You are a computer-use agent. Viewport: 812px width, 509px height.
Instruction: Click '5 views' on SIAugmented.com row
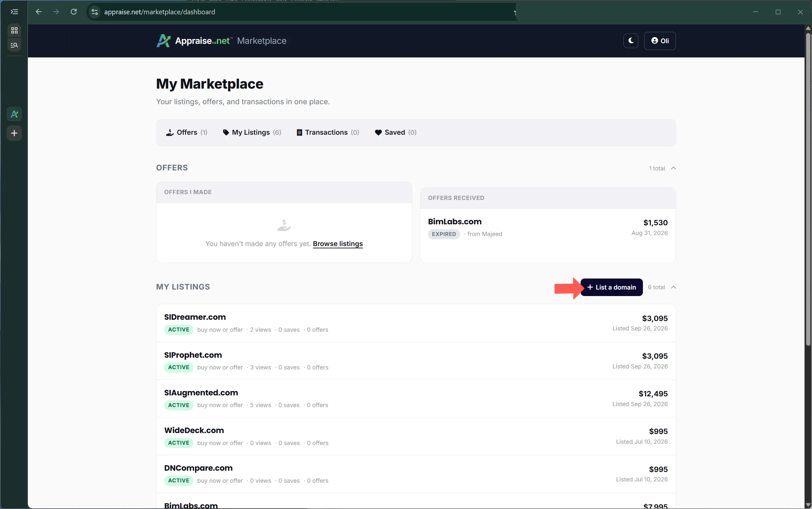(261, 405)
